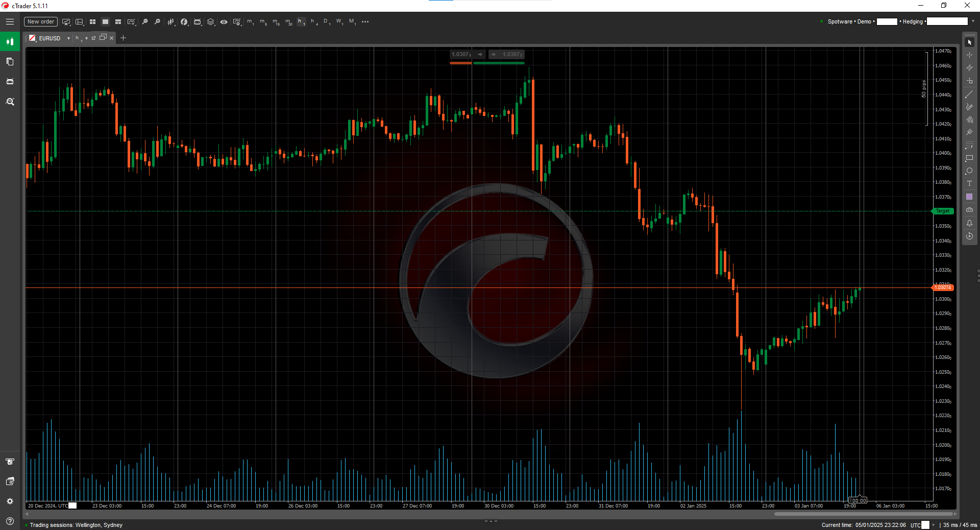
Task: Open the Automate robot sidebar section
Action: tap(10, 82)
